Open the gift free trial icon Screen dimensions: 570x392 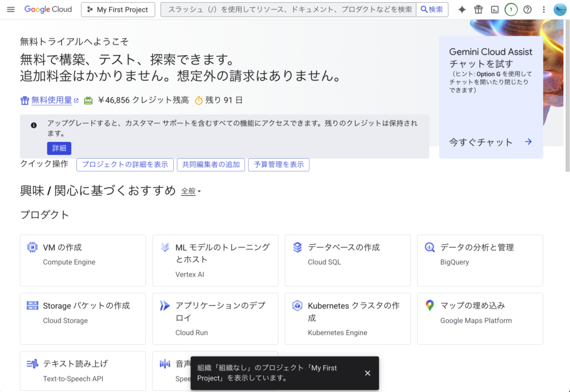click(x=478, y=9)
